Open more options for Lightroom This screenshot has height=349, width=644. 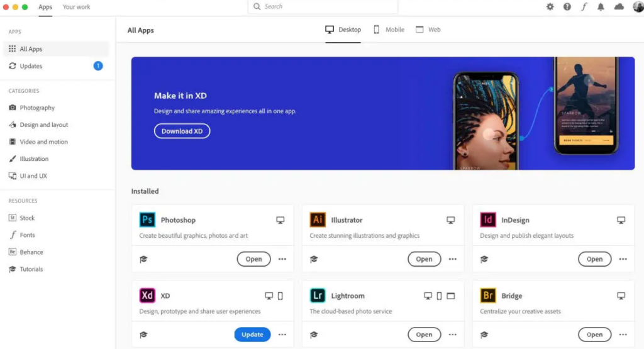point(453,335)
